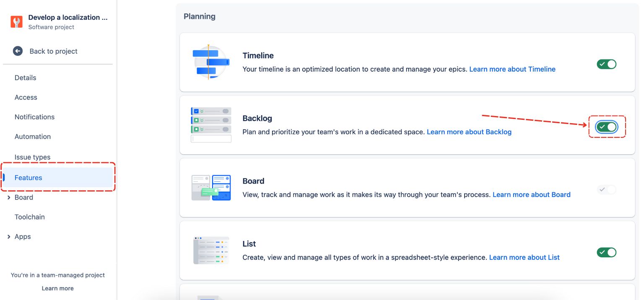Disable the Timeline toggle
The image size is (644, 300).
[x=606, y=64]
